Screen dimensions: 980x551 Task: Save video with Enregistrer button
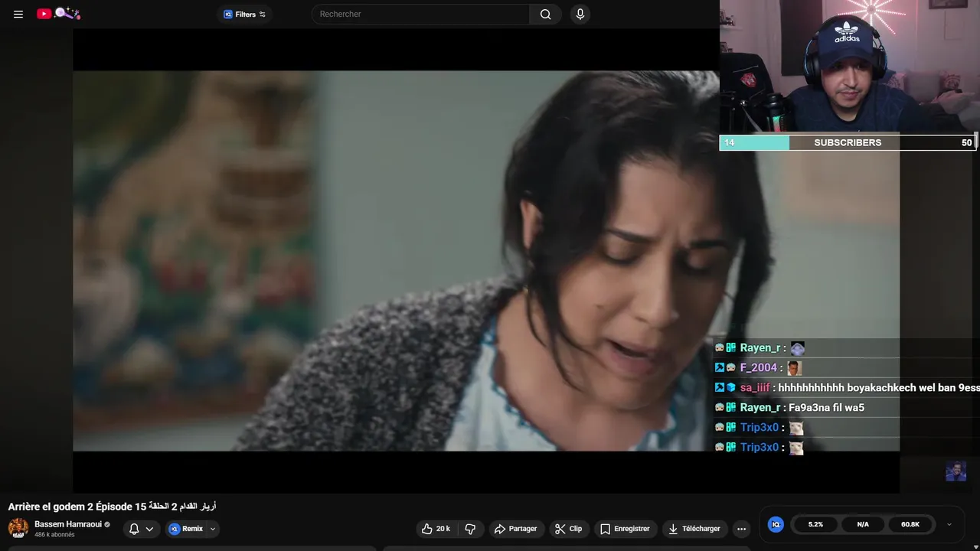click(x=625, y=529)
